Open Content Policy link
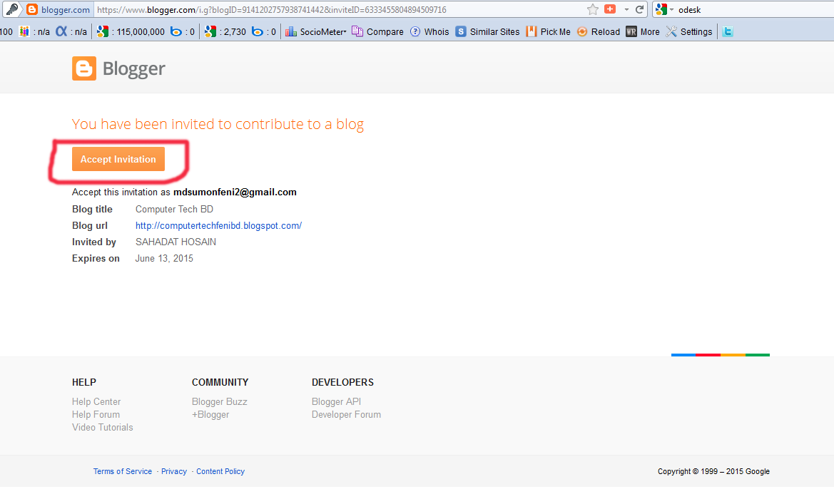The height and width of the screenshot is (504, 834). coord(220,471)
